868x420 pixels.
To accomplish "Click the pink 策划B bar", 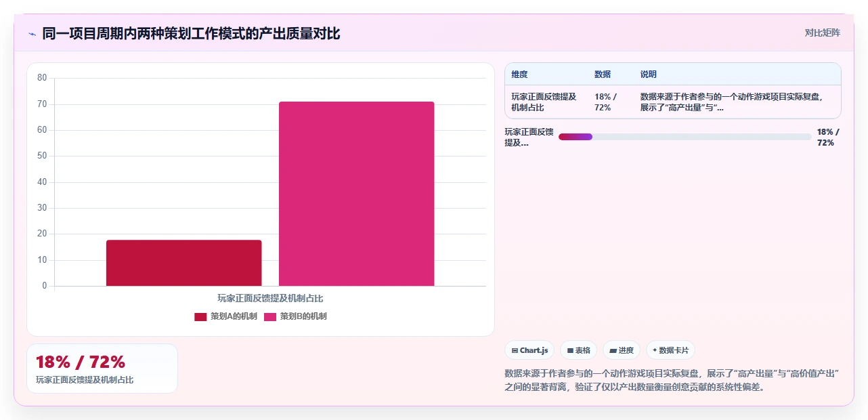I will [x=356, y=194].
